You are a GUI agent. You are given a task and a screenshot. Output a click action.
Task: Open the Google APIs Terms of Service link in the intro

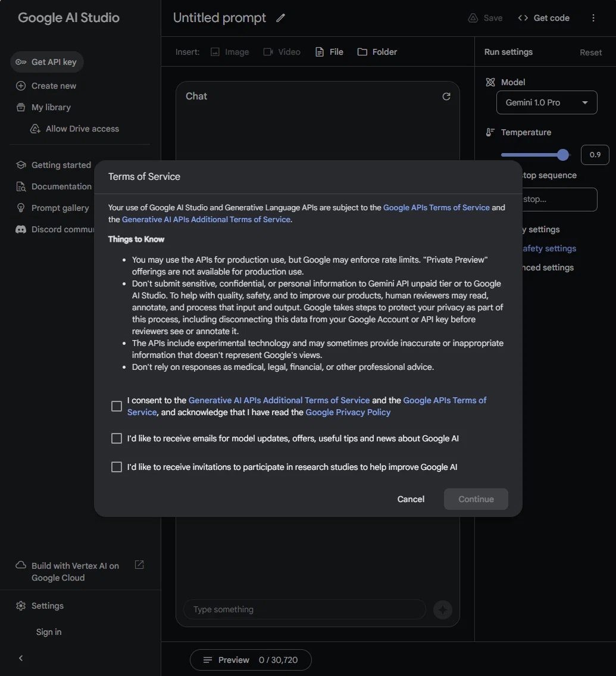coord(436,207)
